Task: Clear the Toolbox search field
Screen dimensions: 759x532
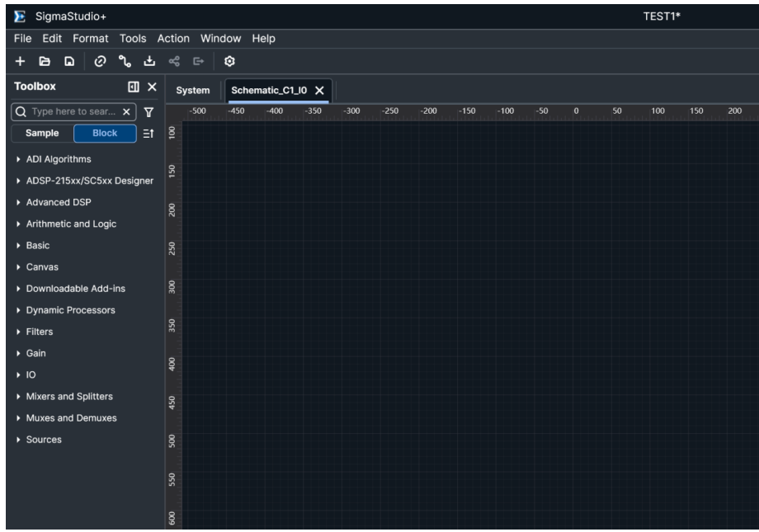Action: pyautogui.click(x=126, y=112)
